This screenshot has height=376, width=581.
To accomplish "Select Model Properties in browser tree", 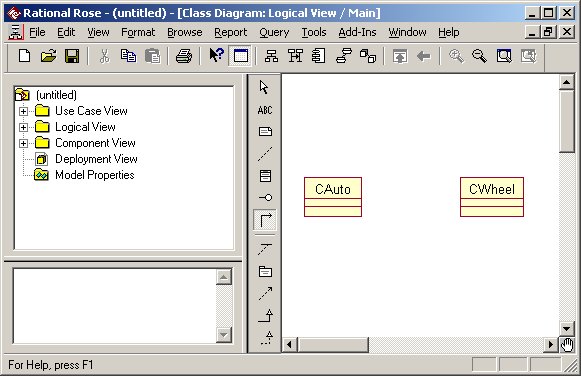I will point(94,175).
